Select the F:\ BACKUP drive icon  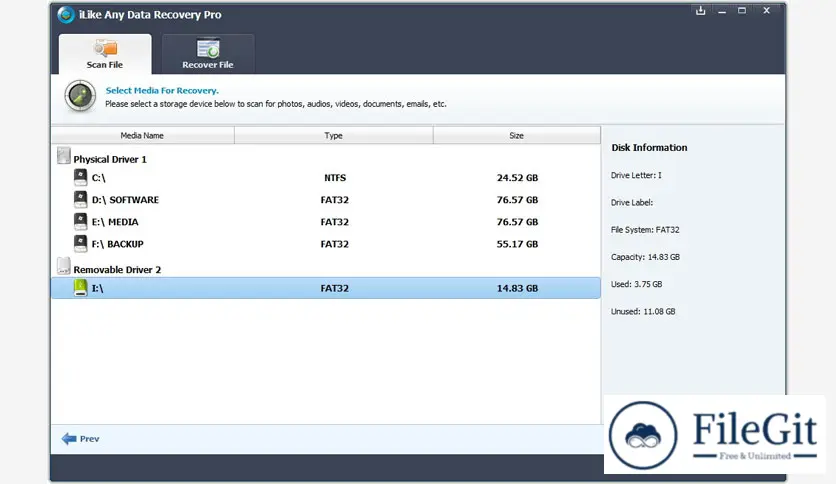[x=81, y=244]
